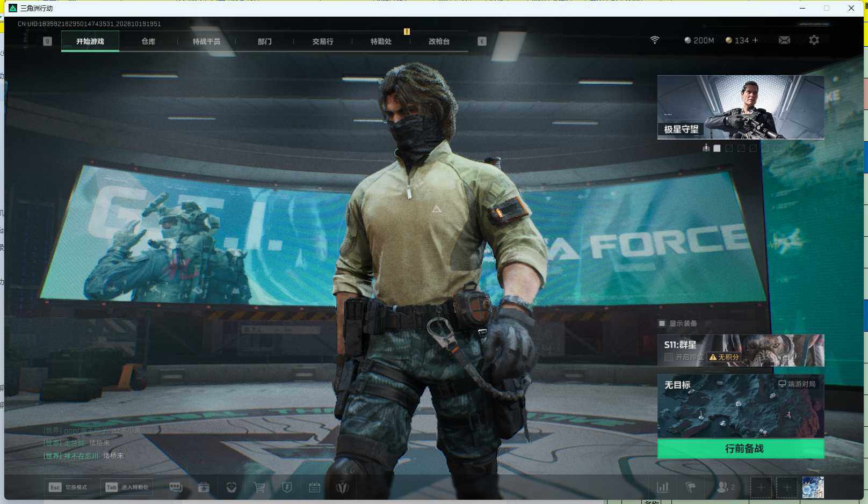Open the S11:群星 season card
The height and width of the screenshot is (504, 868).
741,350
